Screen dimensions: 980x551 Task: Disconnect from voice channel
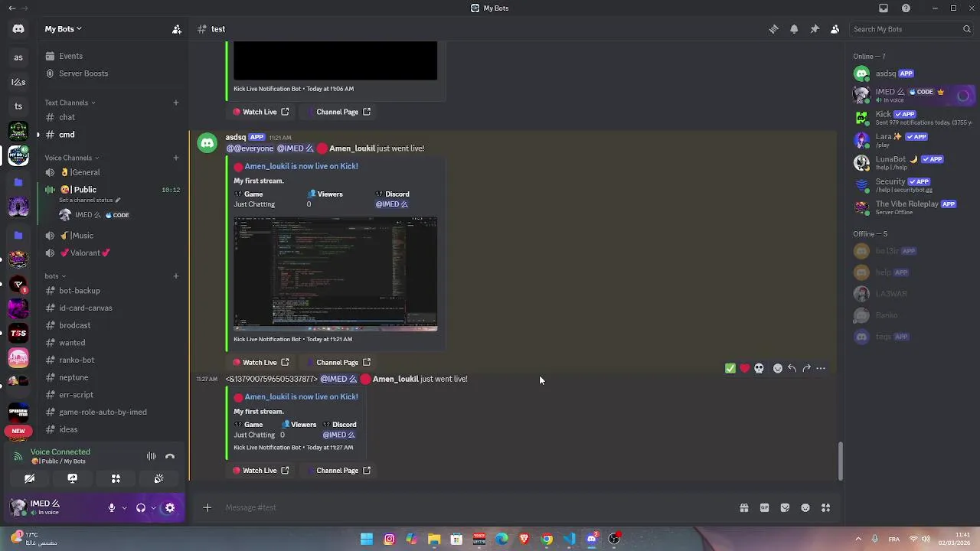pos(170,457)
